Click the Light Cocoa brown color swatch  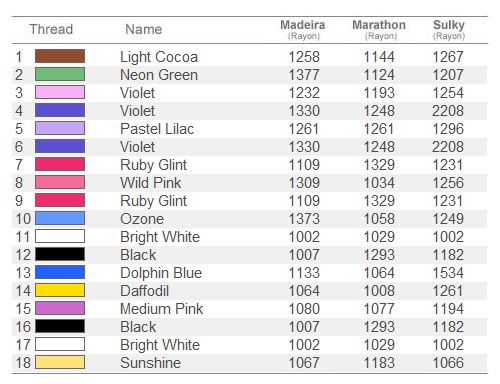(60, 56)
